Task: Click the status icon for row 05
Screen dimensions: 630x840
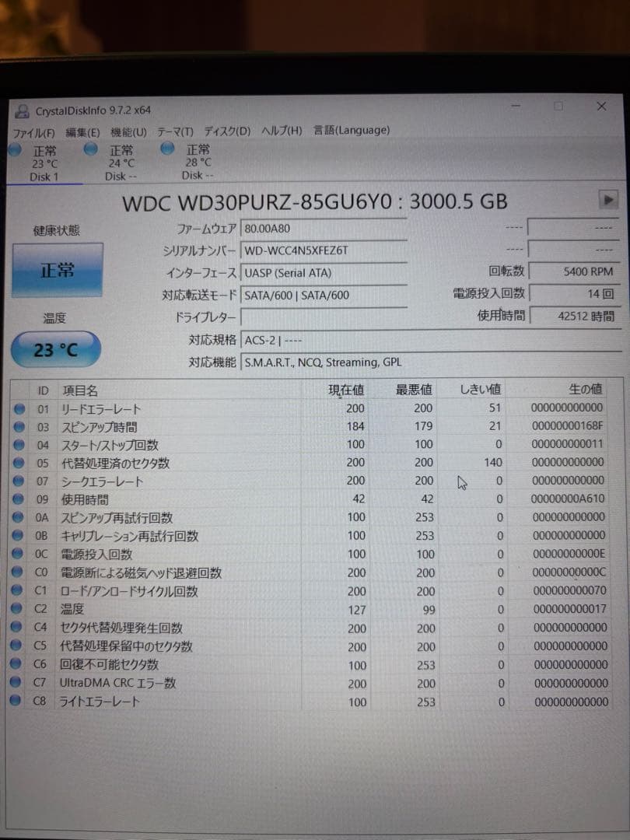Action: click(x=19, y=463)
